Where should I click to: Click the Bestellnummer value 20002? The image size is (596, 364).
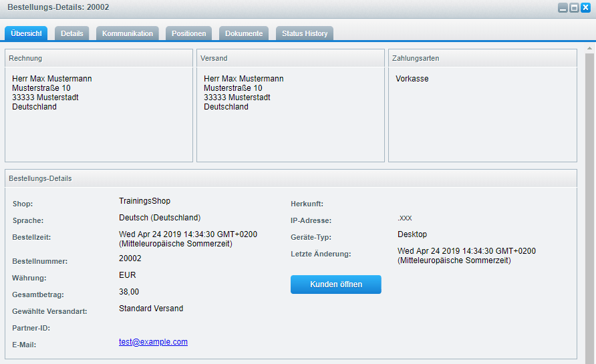(x=130, y=258)
